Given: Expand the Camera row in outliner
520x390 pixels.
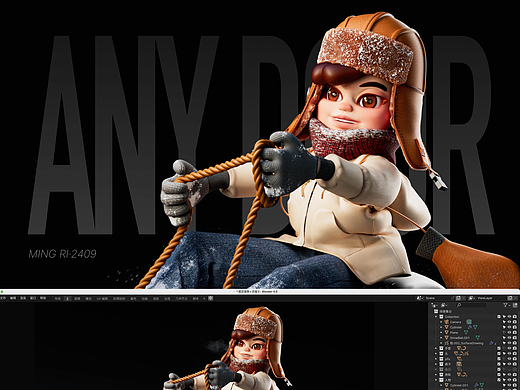Looking at the screenshot, I should tap(441, 322).
